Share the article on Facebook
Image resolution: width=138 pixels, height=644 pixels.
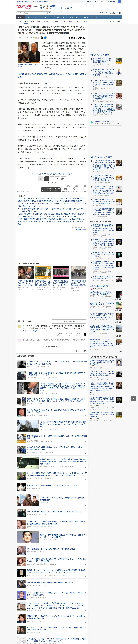point(45,38)
